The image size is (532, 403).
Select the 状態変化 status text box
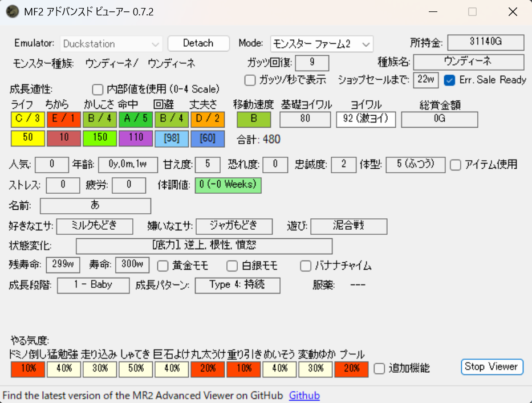[204, 246]
